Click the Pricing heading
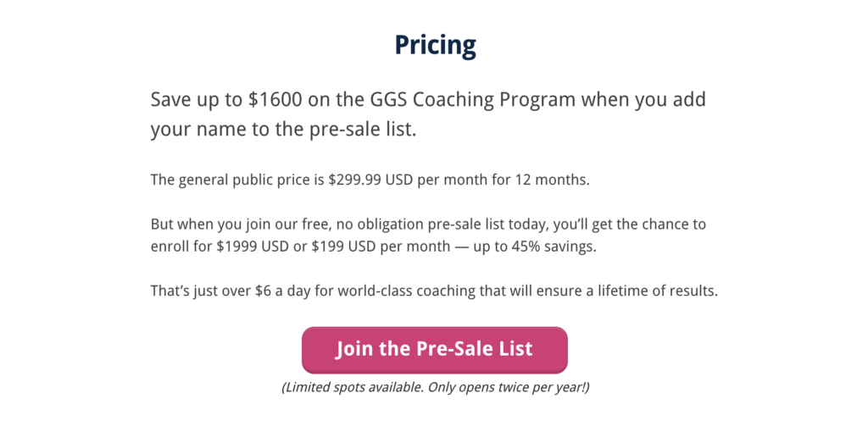 (435, 45)
